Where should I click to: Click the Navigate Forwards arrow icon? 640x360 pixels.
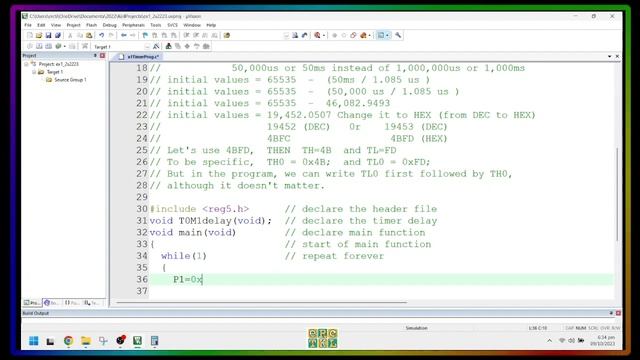[133, 36]
